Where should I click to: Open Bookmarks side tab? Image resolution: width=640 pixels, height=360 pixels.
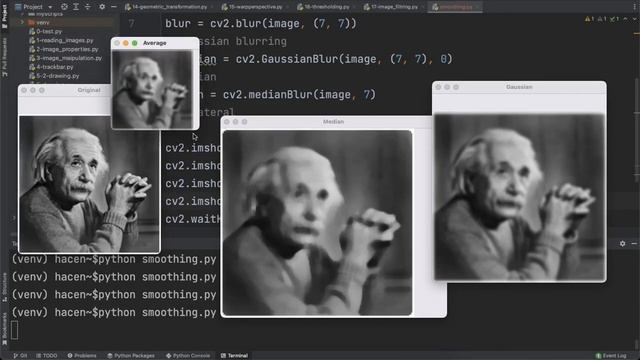coord(4,329)
